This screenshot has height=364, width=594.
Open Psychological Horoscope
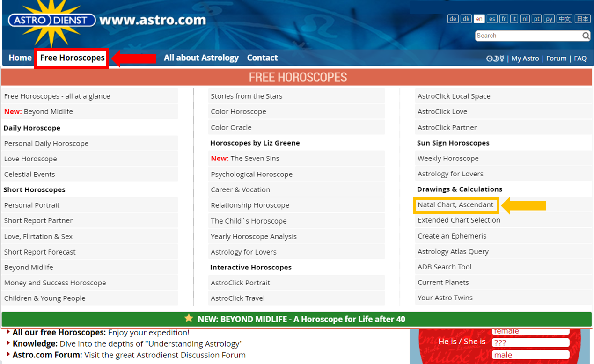(297, 174)
